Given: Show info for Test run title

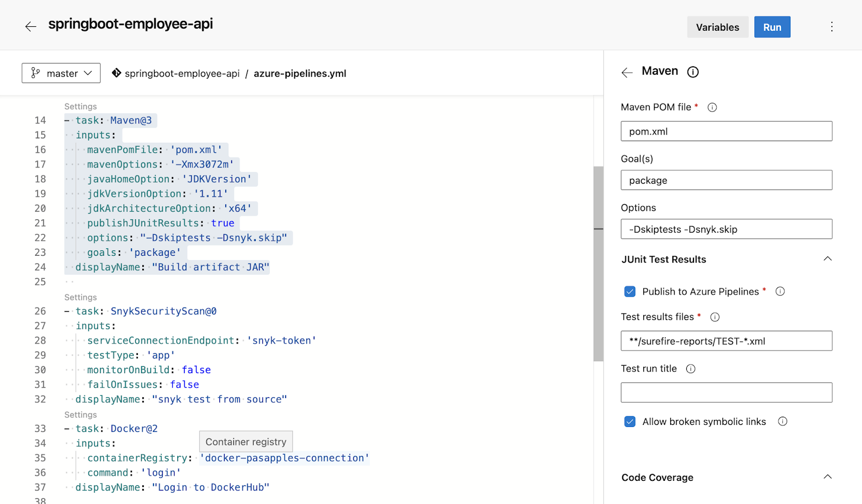Looking at the screenshot, I should tap(691, 369).
